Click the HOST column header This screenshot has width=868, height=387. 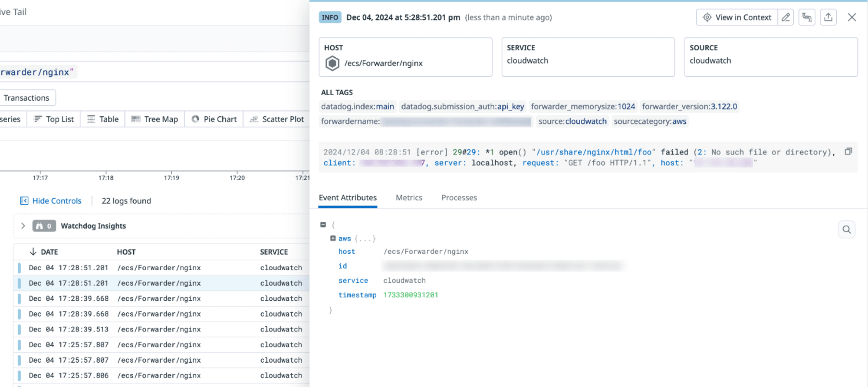point(126,252)
